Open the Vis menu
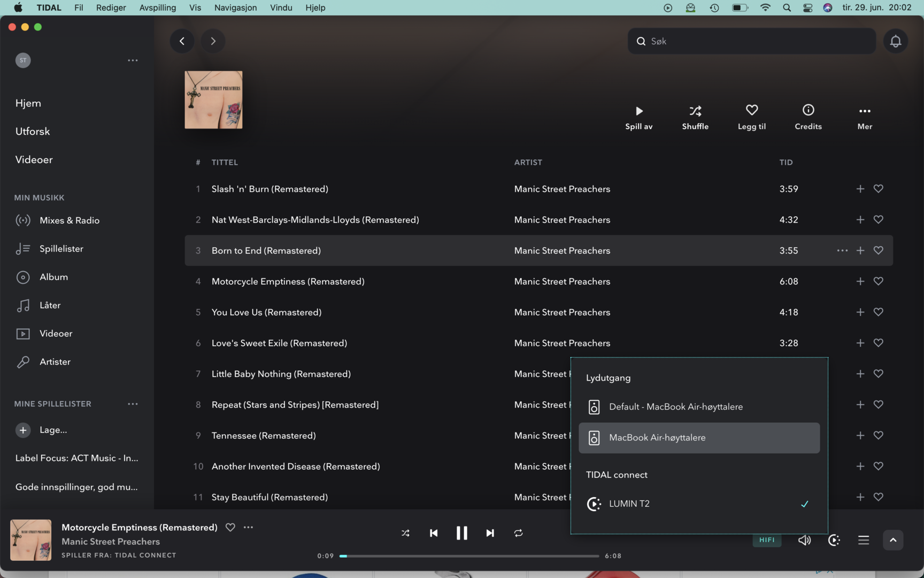The image size is (924, 578). pyautogui.click(x=195, y=7)
